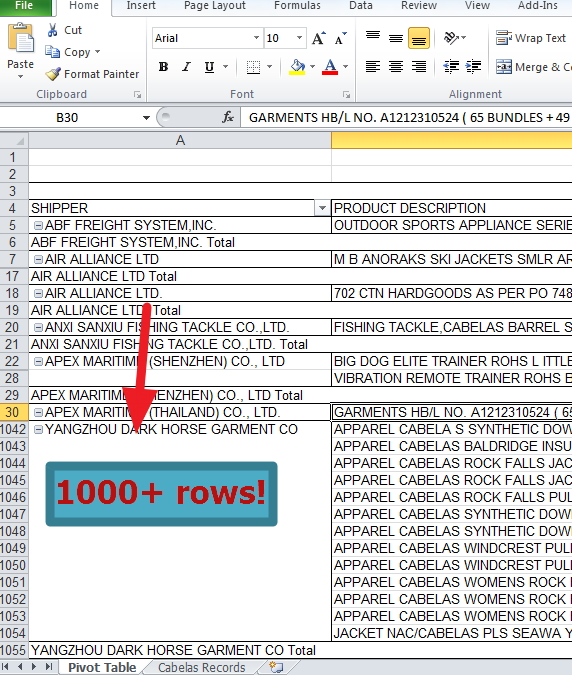Open Paste options dropdown arrow
This screenshot has width=572, height=675.
tap(20, 77)
